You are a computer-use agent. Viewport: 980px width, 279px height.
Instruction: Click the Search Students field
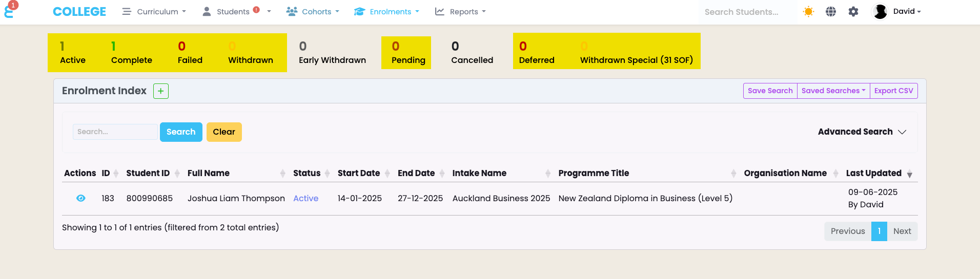747,12
